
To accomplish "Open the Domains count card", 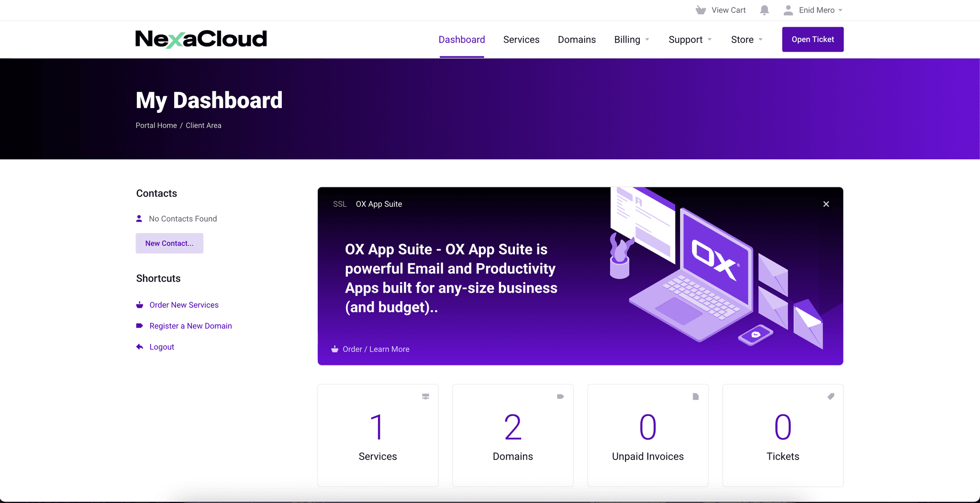I will [512, 436].
